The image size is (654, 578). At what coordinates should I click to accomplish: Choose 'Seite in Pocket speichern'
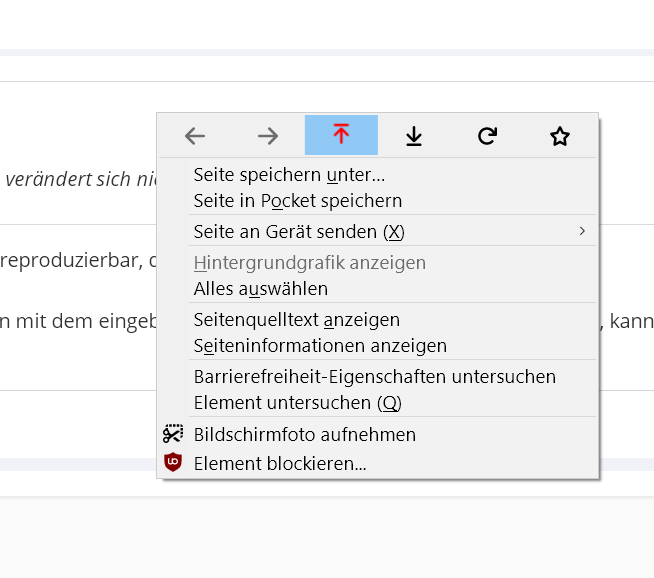pyautogui.click(x=298, y=200)
